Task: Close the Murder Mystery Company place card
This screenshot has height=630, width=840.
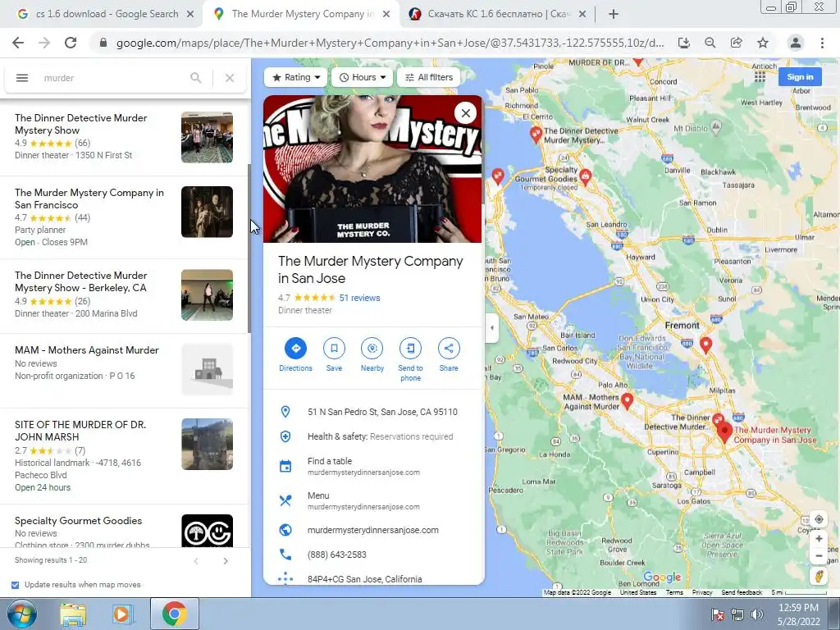Action: pos(466,113)
